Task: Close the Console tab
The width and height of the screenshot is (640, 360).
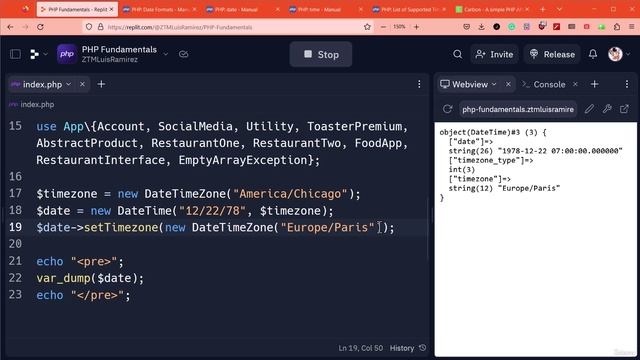Action: tap(575, 84)
